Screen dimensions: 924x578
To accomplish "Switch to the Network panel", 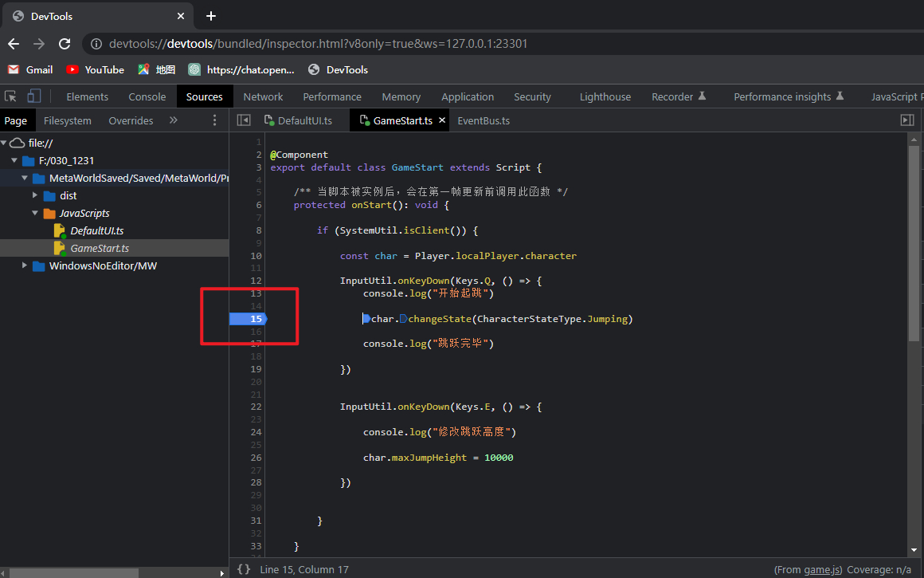I will pyautogui.click(x=263, y=96).
